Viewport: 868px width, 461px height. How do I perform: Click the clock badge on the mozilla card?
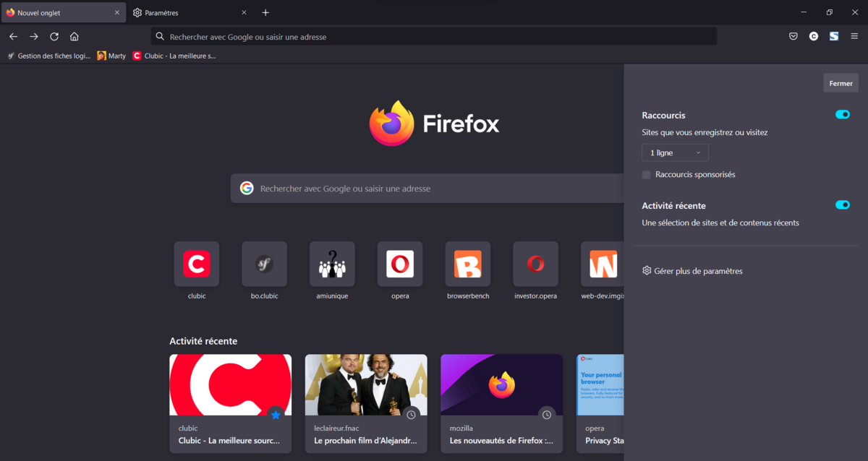pyautogui.click(x=547, y=415)
